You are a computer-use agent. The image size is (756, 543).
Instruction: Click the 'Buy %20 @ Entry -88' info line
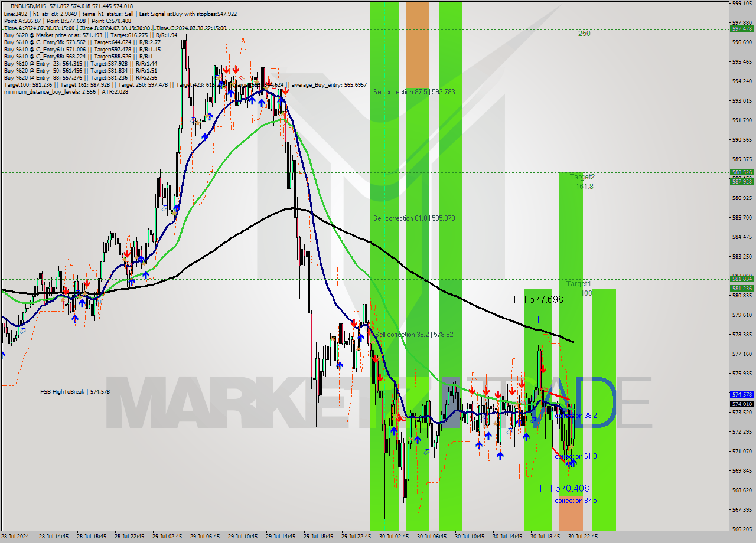(x=80, y=77)
